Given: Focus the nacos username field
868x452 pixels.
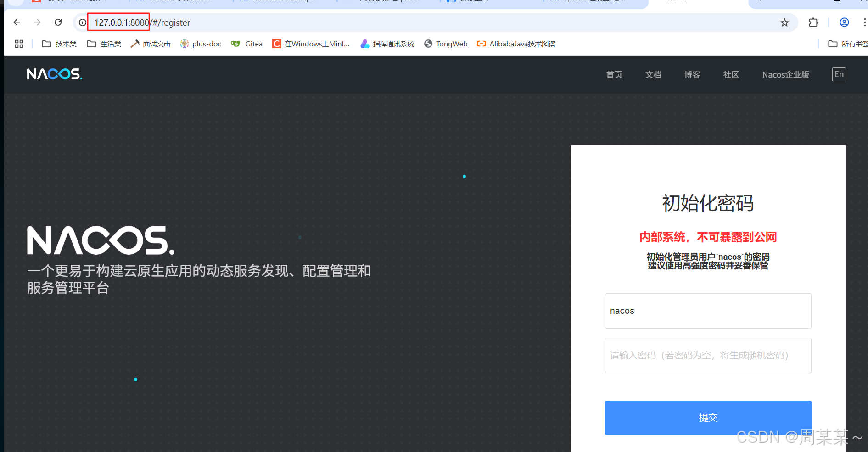Looking at the screenshot, I should (x=708, y=311).
